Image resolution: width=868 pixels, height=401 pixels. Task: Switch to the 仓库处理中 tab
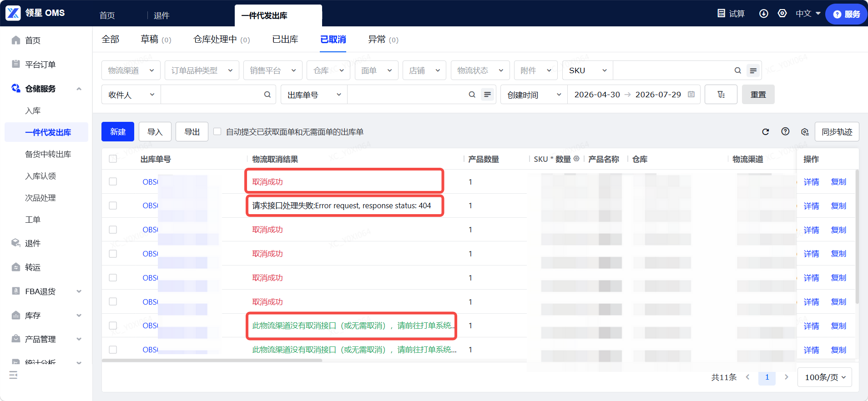point(222,40)
